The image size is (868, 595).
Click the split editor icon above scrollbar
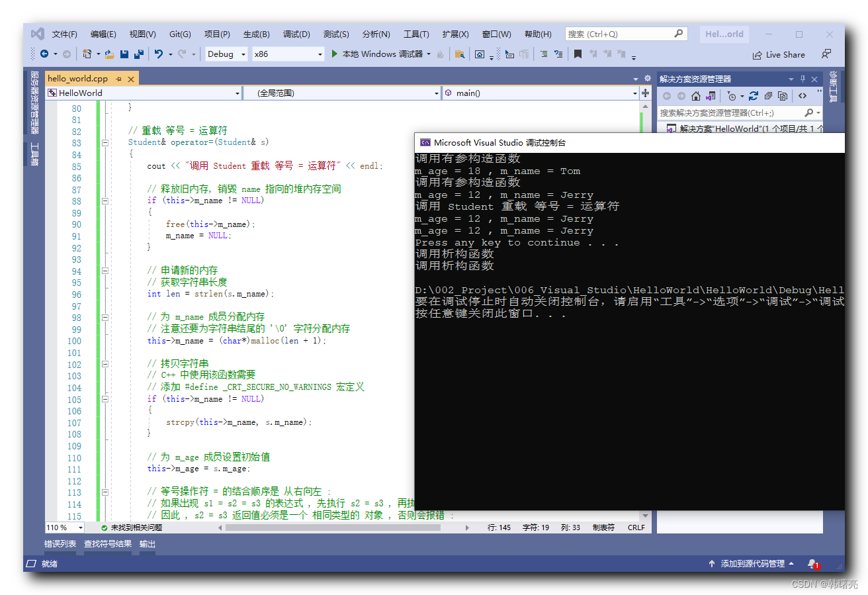coord(646,93)
